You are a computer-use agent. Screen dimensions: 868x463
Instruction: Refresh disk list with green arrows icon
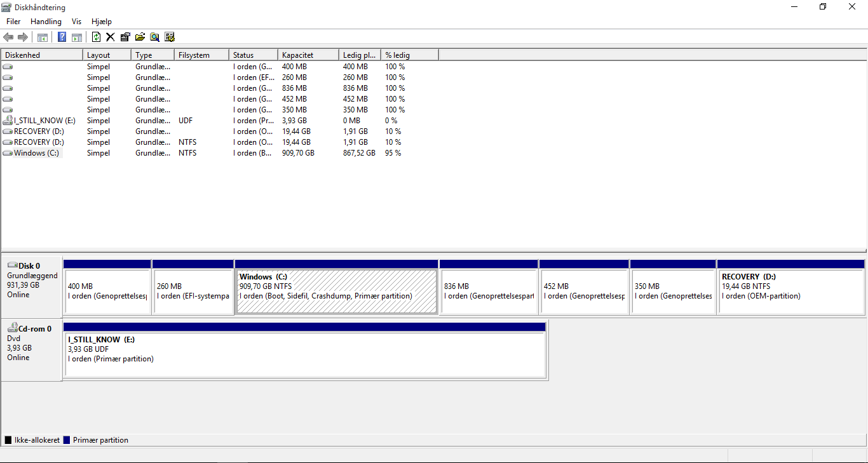pos(97,37)
